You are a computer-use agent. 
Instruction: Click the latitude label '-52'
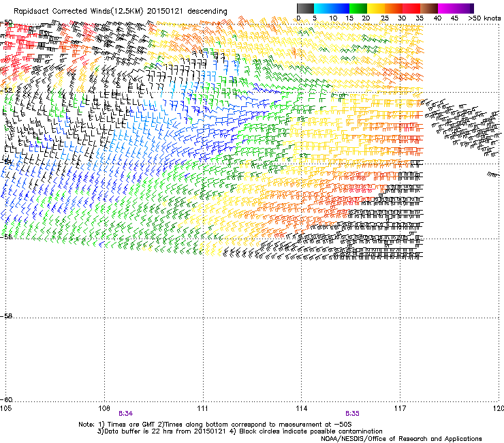(x=6, y=91)
